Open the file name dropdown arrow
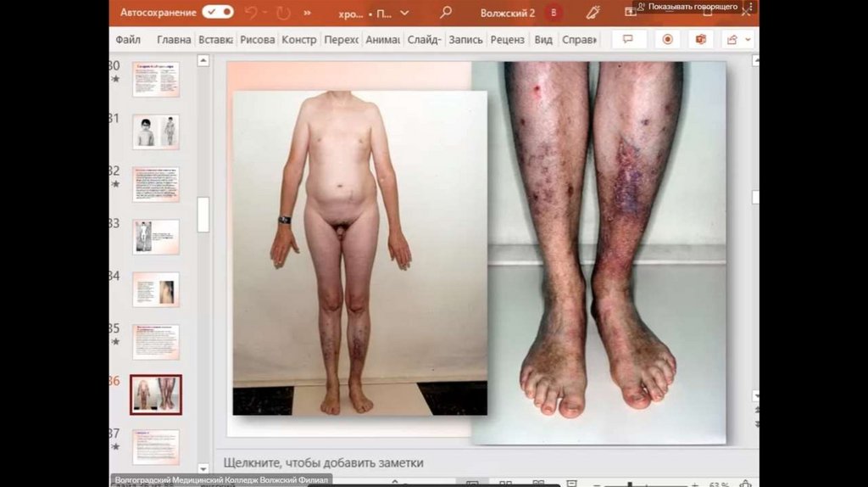868x487 pixels. click(x=404, y=13)
